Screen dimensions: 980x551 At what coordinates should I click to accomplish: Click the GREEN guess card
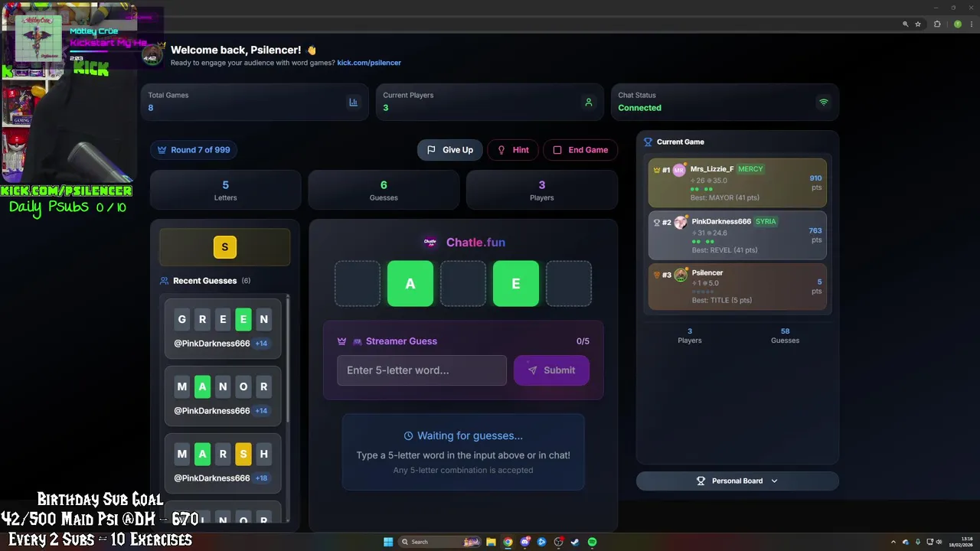[223, 328]
